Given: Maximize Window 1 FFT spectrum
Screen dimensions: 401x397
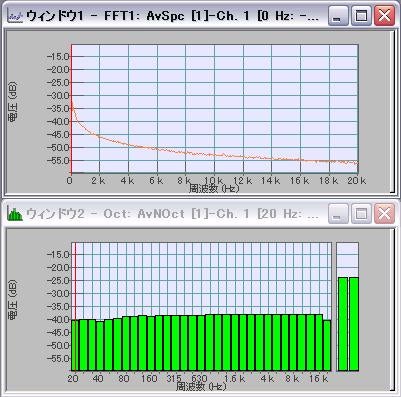Looking at the screenshot, I should click(361, 16).
